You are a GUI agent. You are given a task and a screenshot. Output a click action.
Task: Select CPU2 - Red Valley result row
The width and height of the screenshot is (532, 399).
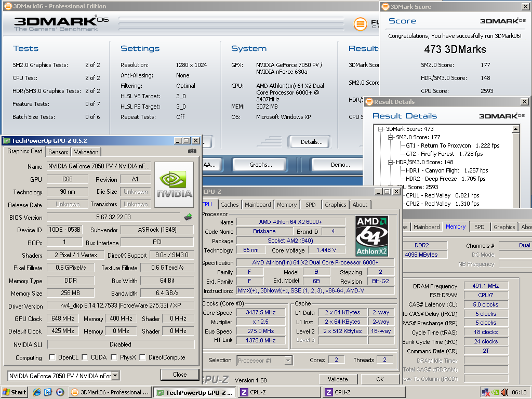pyautogui.click(x=443, y=204)
